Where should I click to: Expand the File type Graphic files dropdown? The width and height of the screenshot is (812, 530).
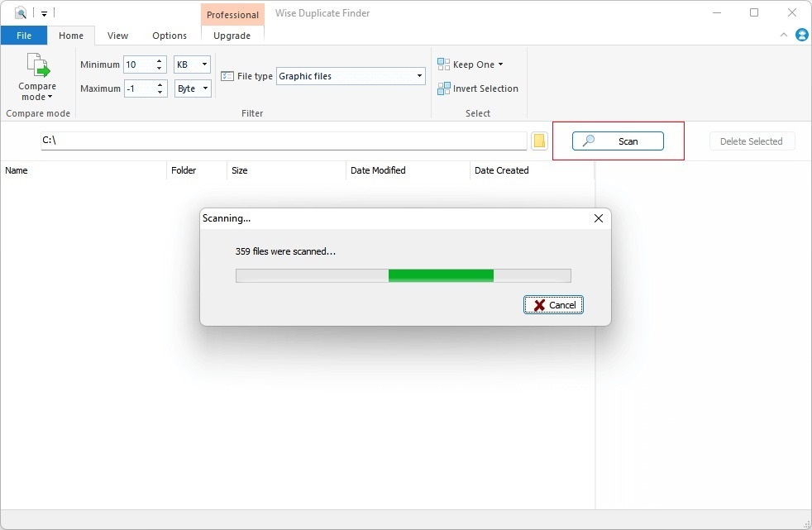click(419, 76)
